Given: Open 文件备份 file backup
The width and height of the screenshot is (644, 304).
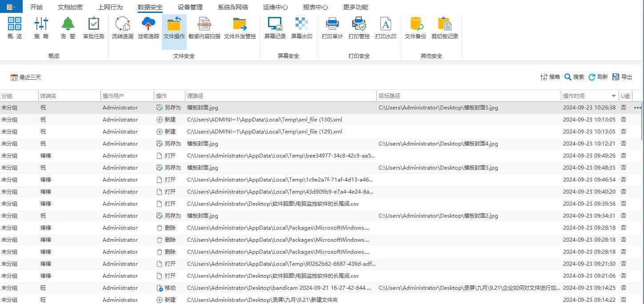Looking at the screenshot, I should pos(416,28).
